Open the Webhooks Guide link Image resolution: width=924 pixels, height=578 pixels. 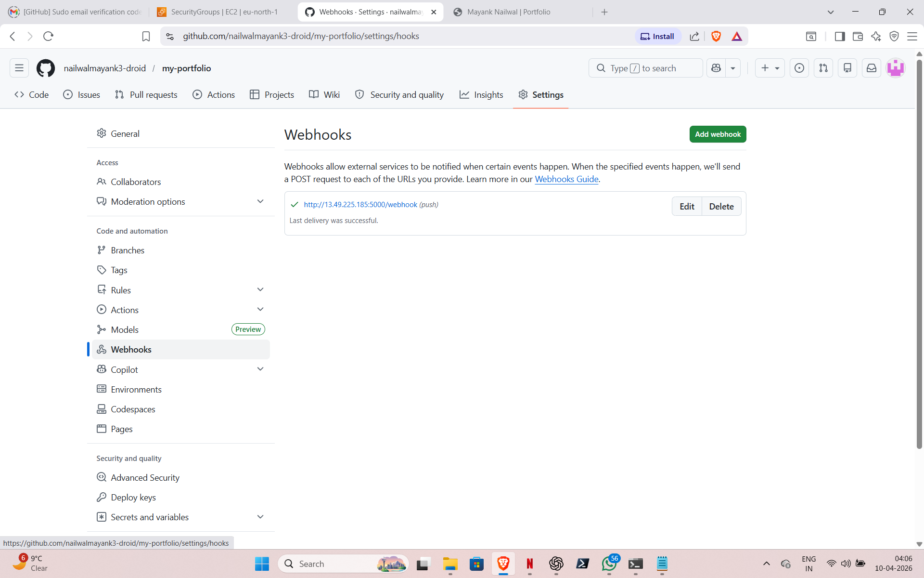pos(566,179)
